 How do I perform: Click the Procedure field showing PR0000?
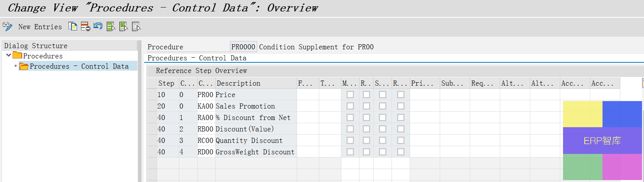243,47
